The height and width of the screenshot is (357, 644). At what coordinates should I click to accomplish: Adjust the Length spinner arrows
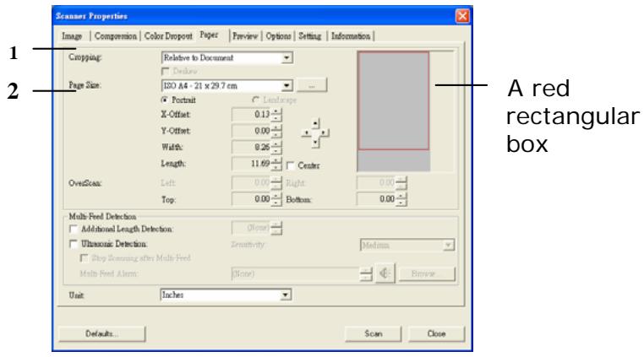[276, 164]
